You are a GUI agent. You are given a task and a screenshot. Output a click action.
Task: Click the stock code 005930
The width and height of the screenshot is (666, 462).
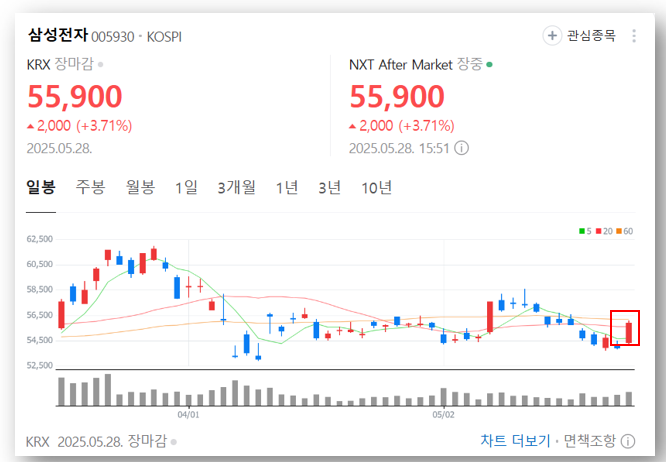pyautogui.click(x=113, y=37)
